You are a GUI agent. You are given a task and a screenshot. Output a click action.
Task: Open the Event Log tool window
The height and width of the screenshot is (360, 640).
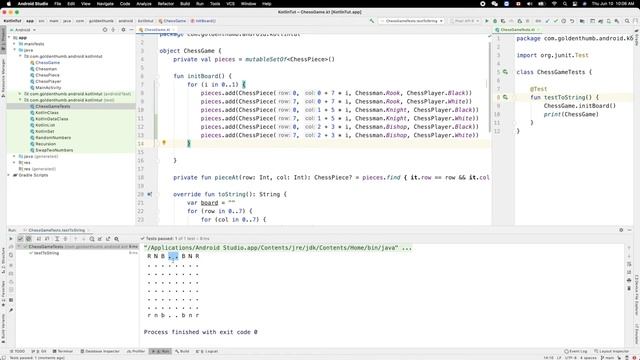pos(576,351)
